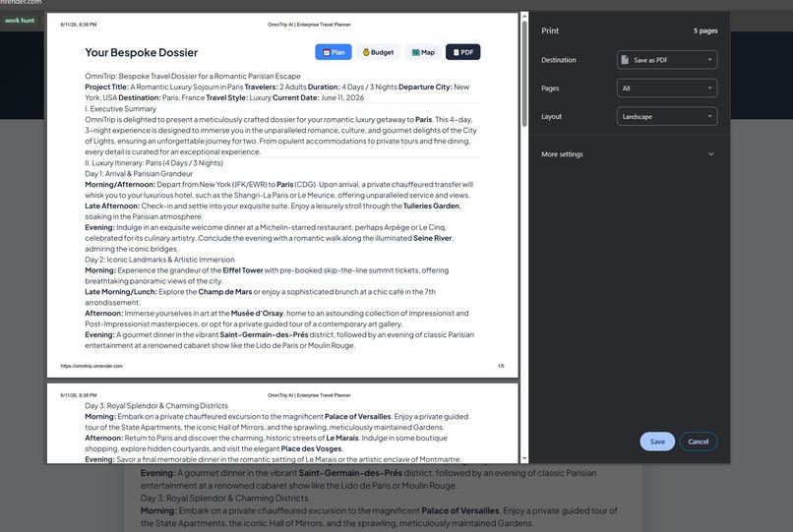Click the 'I. Executive Summary' line
The height and width of the screenshot is (532, 793).
click(x=120, y=109)
